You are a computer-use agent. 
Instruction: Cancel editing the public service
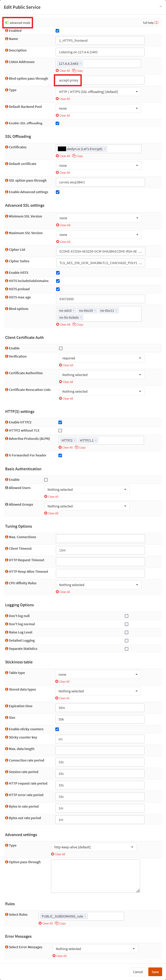tap(138, 972)
